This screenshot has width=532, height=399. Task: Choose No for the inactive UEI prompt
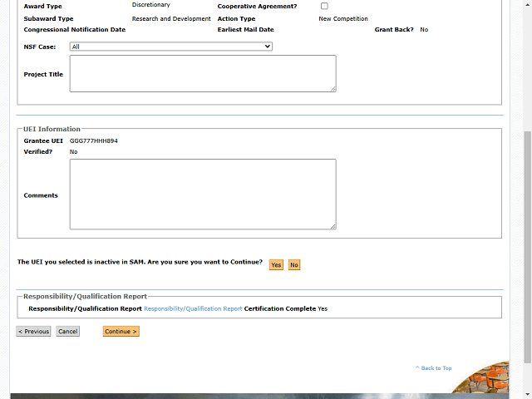click(x=294, y=264)
